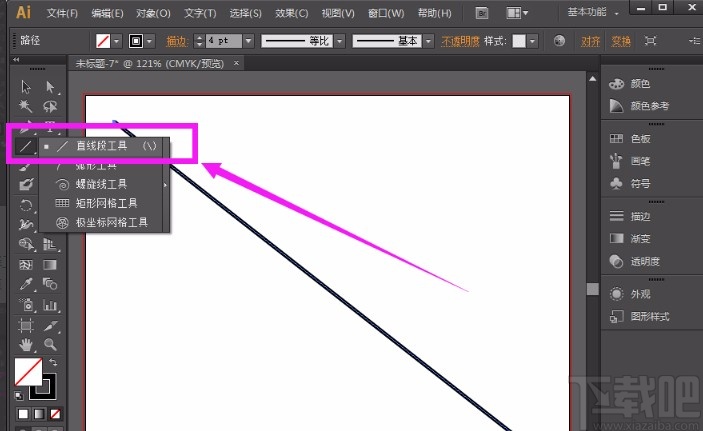Swap fill and stroke colors
Image resolution: width=703 pixels, height=431 pixels.
[53, 361]
